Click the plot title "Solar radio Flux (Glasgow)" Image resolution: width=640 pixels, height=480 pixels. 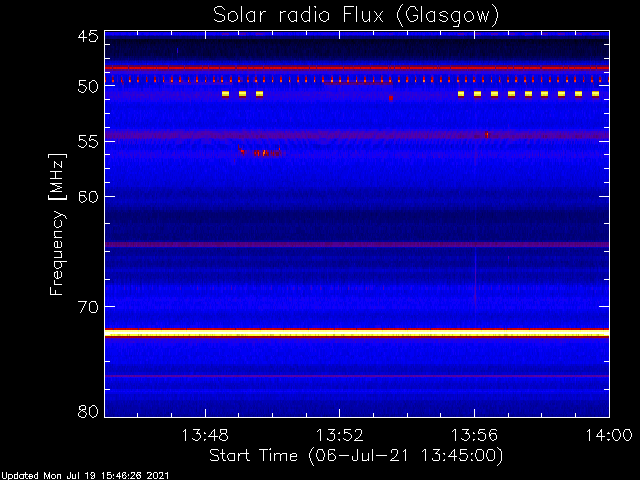pos(356,16)
